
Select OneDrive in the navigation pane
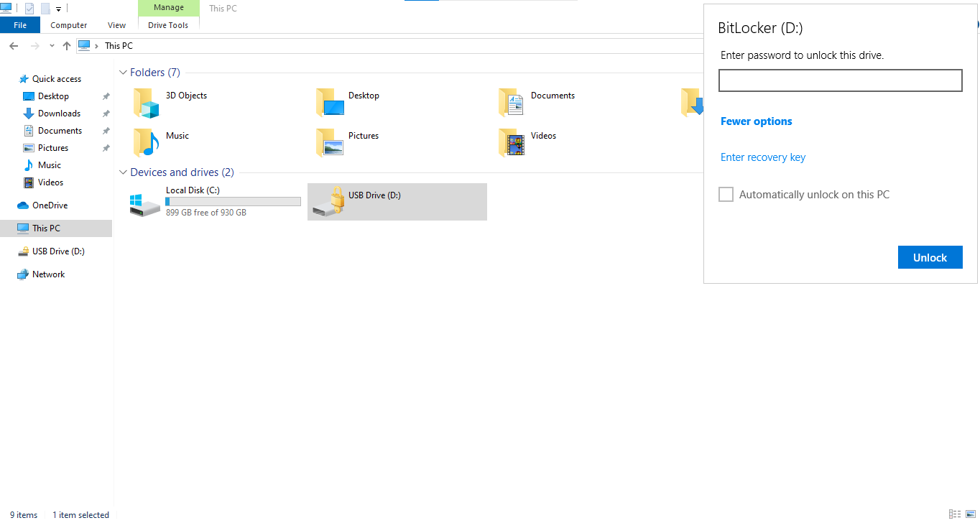click(50, 205)
